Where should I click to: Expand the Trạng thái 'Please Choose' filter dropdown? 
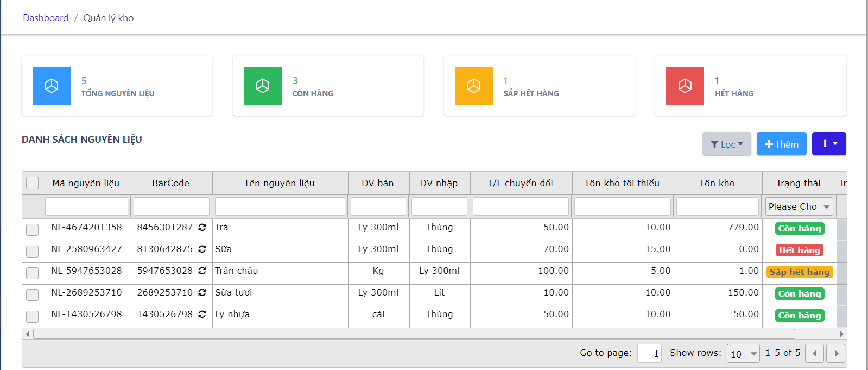click(799, 206)
